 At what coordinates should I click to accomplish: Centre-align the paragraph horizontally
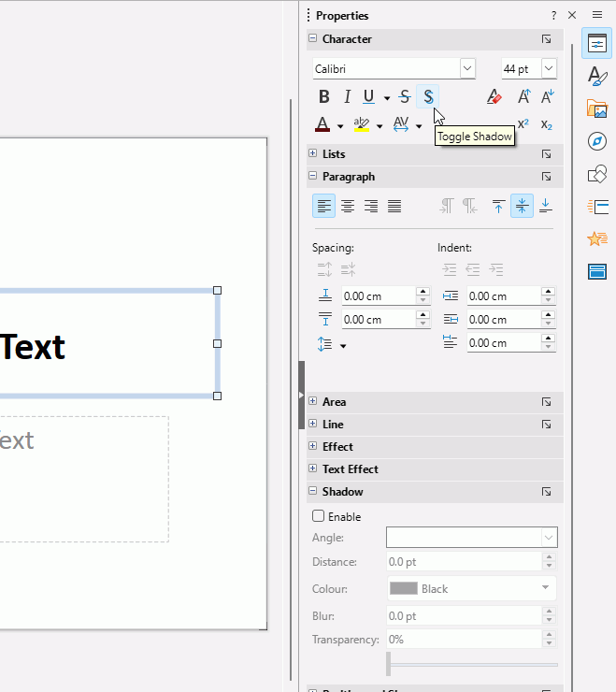tap(348, 206)
